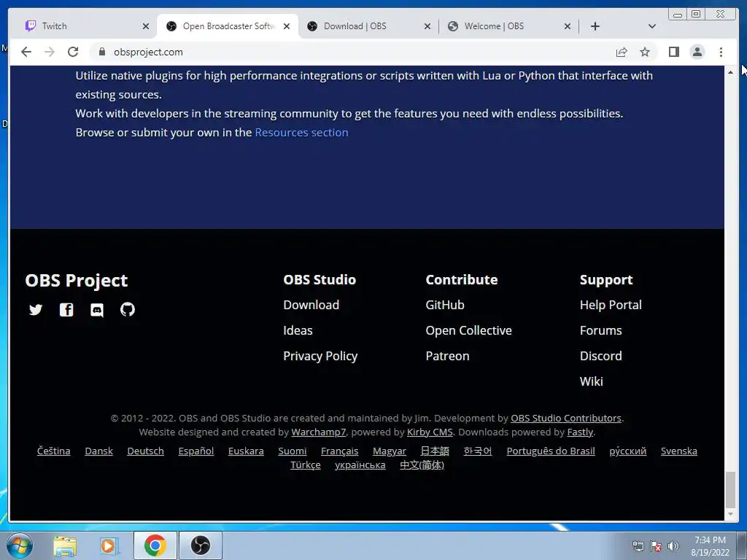Click the browser forward arrow
This screenshot has width=747, height=560.
point(50,52)
